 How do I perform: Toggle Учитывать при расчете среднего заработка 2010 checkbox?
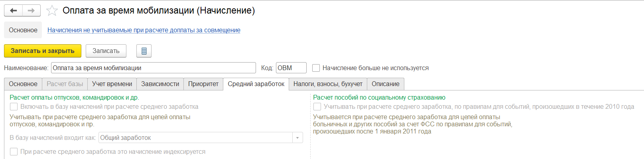click(317, 107)
